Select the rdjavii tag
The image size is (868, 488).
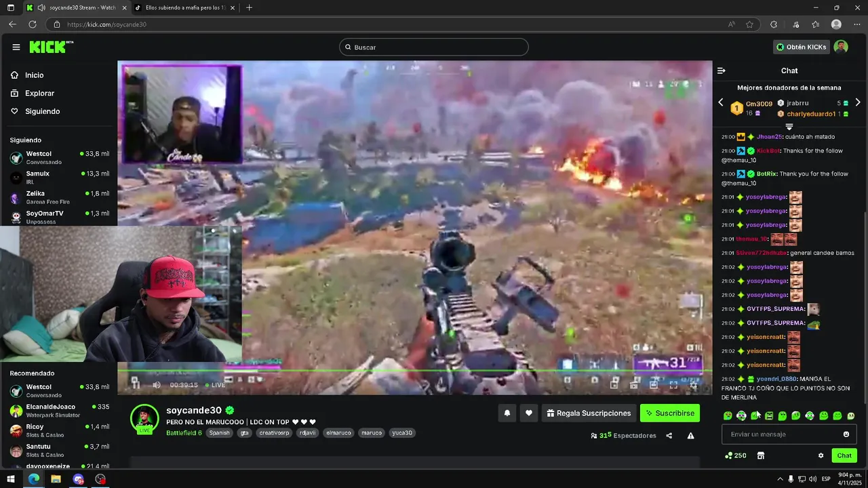[x=307, y=432]
